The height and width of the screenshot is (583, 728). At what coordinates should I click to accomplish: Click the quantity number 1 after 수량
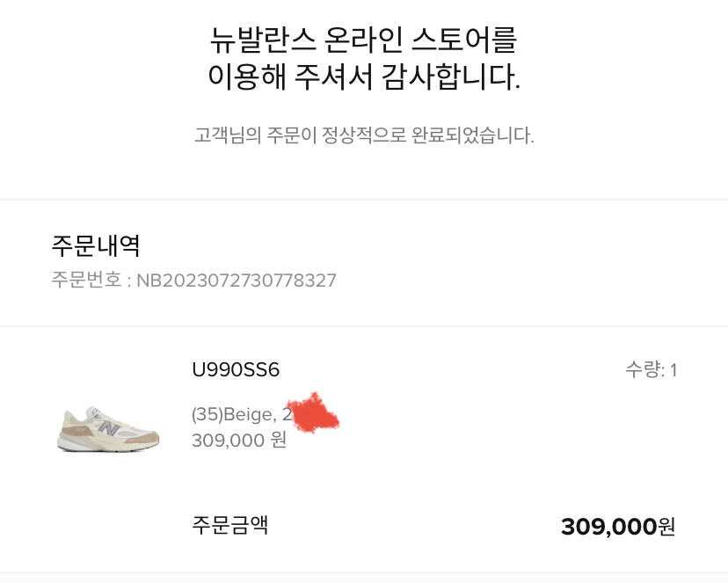point(673,370)
